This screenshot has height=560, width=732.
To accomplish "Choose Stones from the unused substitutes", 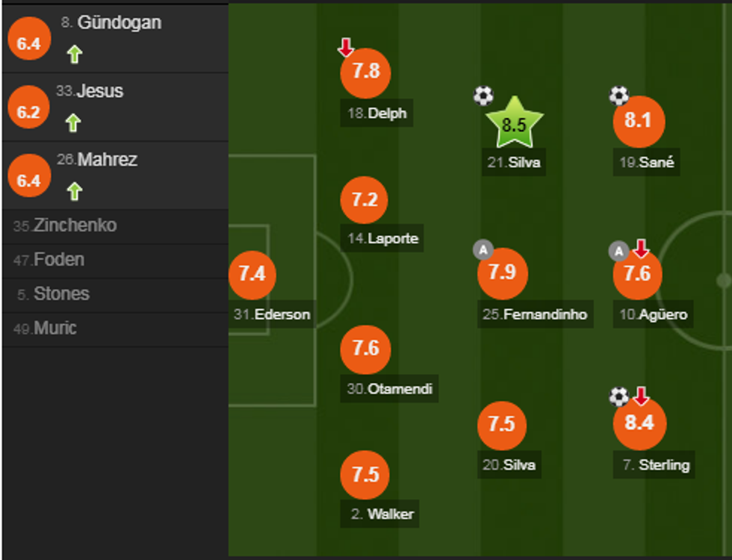I will [53, 294].
